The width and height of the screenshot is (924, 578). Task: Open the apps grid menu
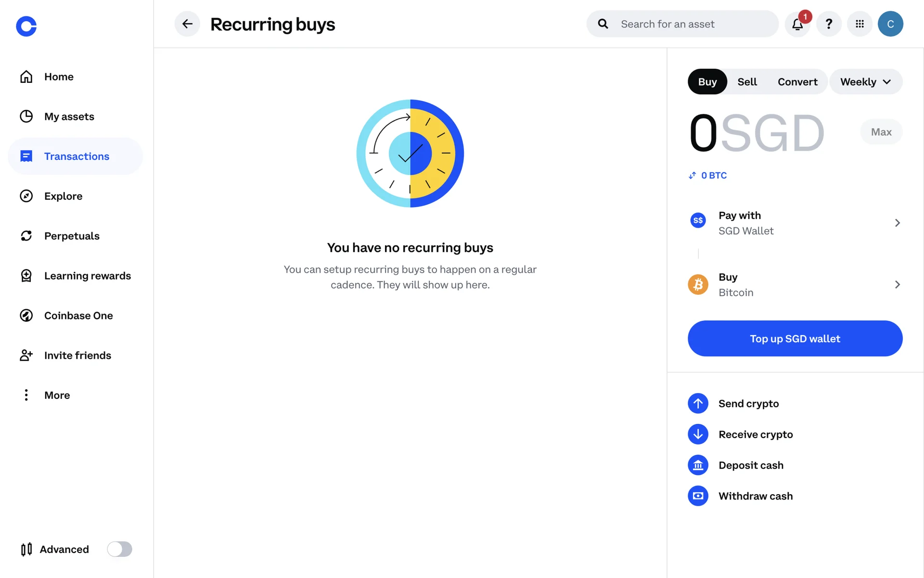click(x=860, y=24)
